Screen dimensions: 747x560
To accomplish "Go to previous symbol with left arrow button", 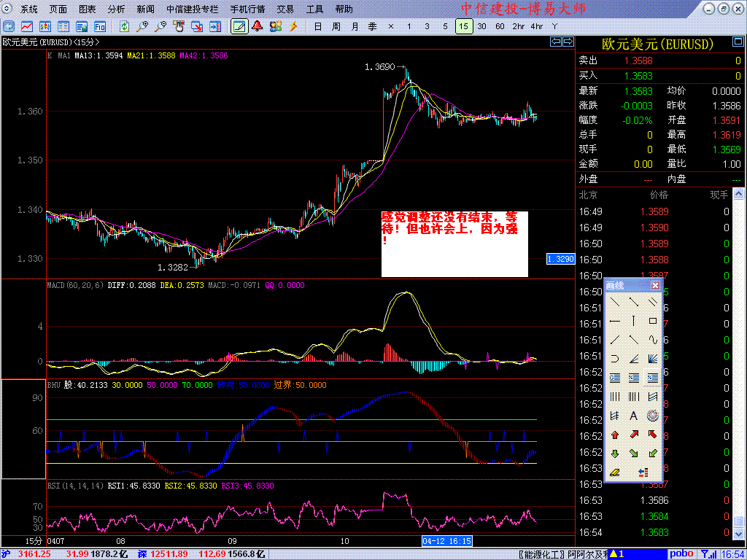I will tap(555, 42).
